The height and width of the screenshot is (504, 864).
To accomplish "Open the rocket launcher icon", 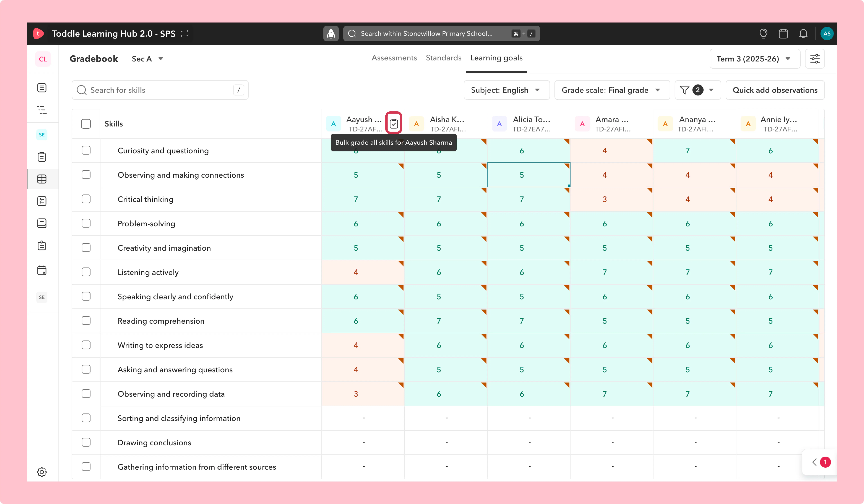I will point(331,34).
